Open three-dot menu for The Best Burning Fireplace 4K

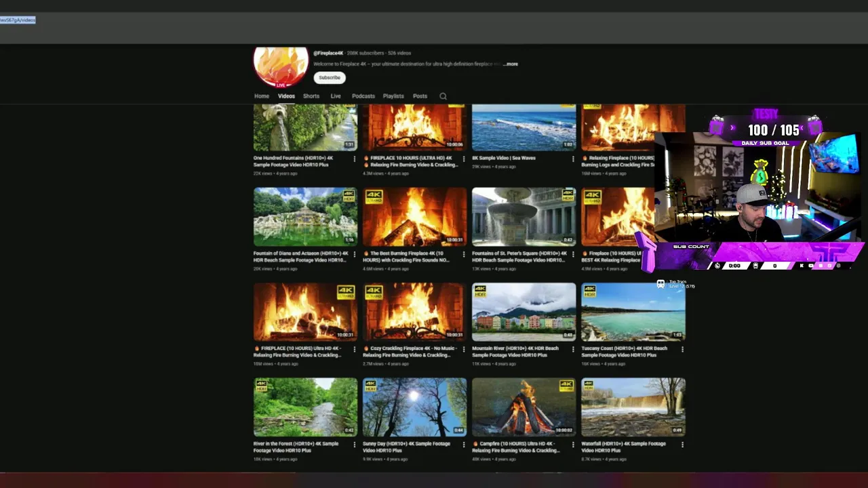tap(463, 254)
